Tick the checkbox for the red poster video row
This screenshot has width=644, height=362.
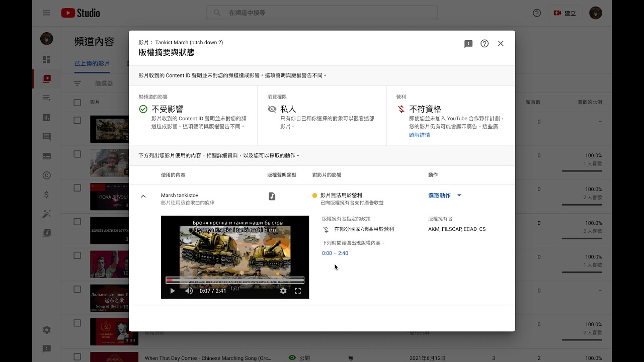point(77,255)
